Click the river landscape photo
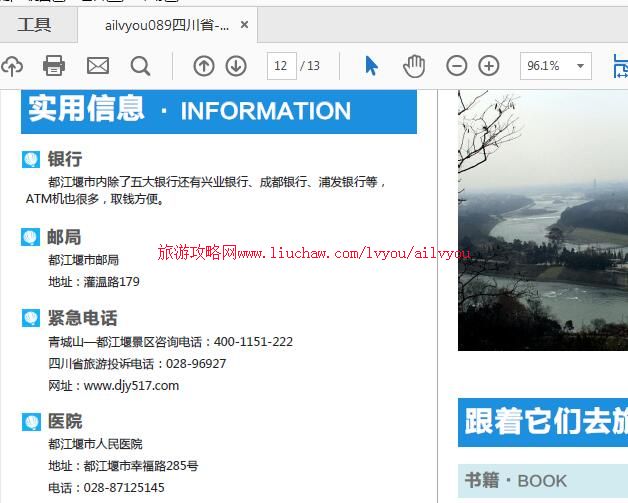Viewport: 628px width, 503px height. pyautogui.click(x=542, y=220)
